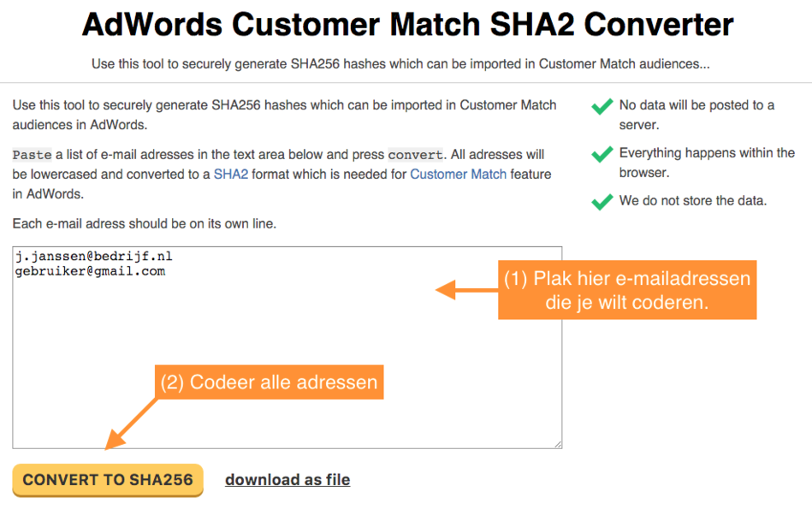
Task: Click the "download as file" link
Action: tap(287, 480)
